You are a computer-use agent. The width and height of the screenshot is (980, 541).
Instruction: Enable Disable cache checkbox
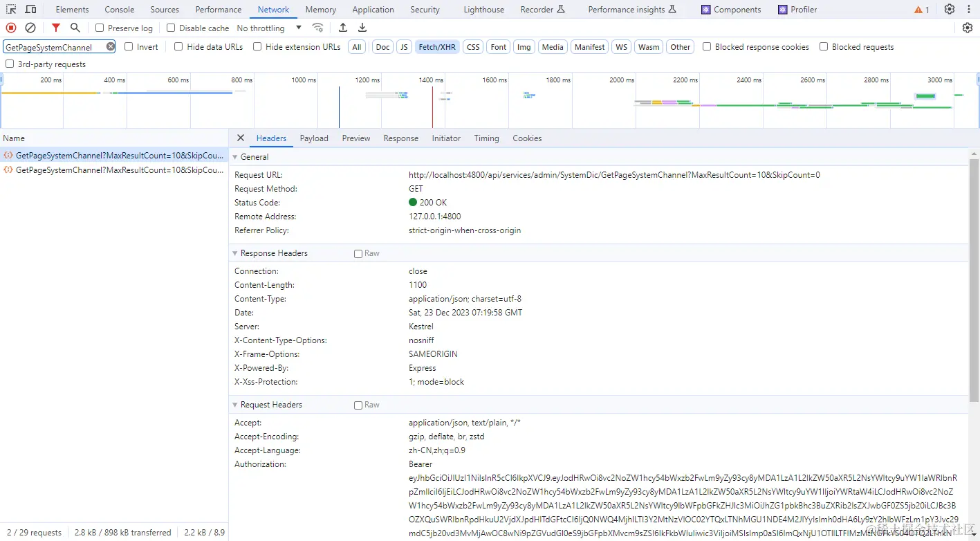point(171,28)
